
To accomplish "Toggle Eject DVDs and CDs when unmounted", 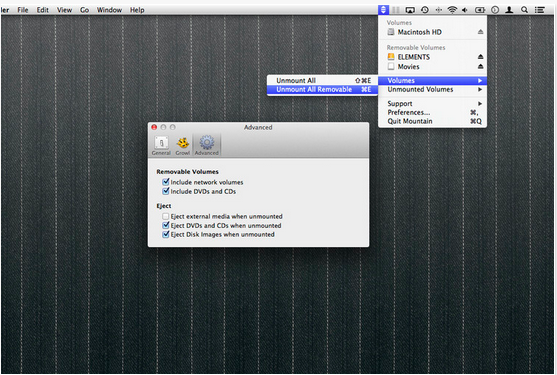I will 166,225.
